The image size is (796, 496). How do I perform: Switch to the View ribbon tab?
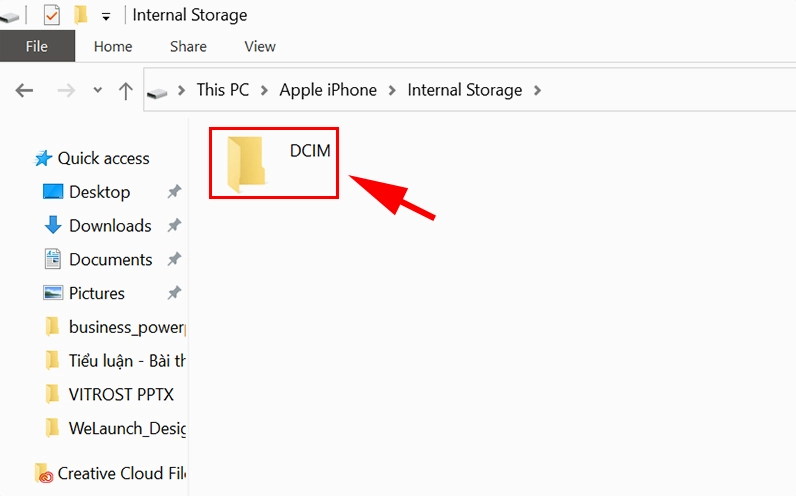260,46
